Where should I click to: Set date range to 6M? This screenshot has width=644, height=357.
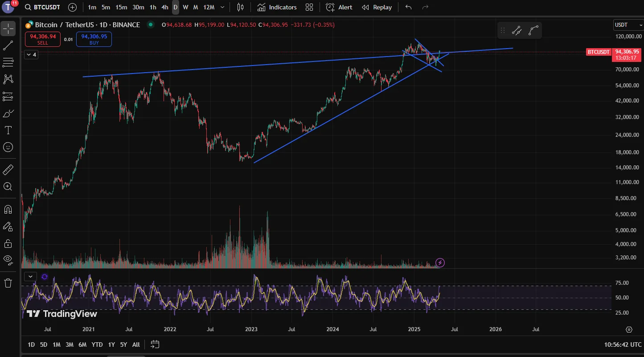[82, 345]
